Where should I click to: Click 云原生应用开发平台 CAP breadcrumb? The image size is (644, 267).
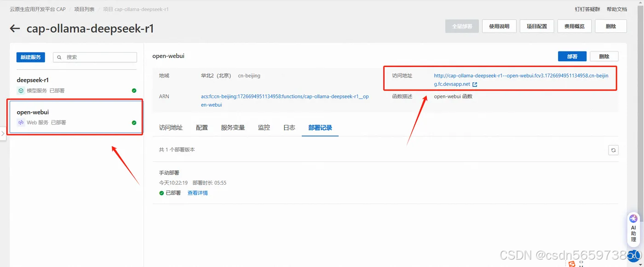(x=38, y=9)
